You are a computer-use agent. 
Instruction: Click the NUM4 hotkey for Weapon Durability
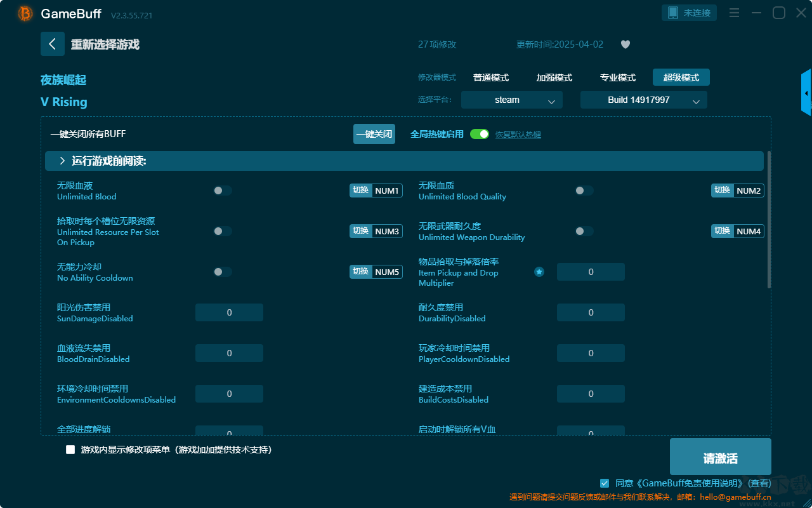pos(738,231)
